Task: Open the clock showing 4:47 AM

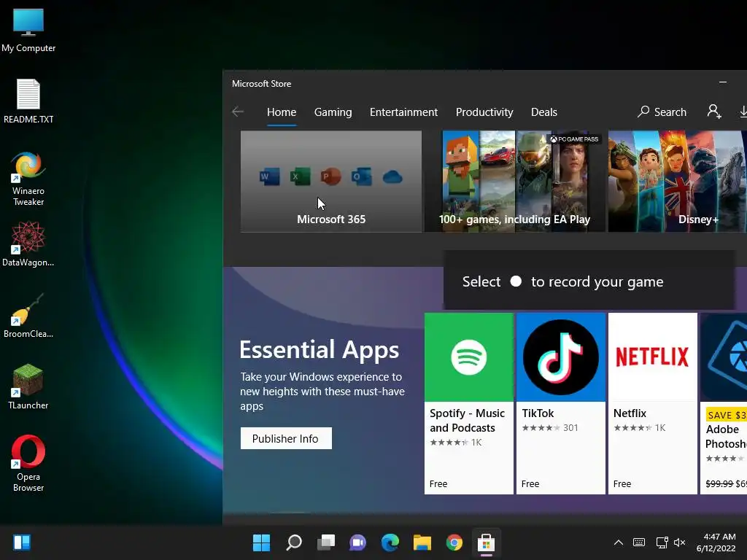Action: point(716,542)
